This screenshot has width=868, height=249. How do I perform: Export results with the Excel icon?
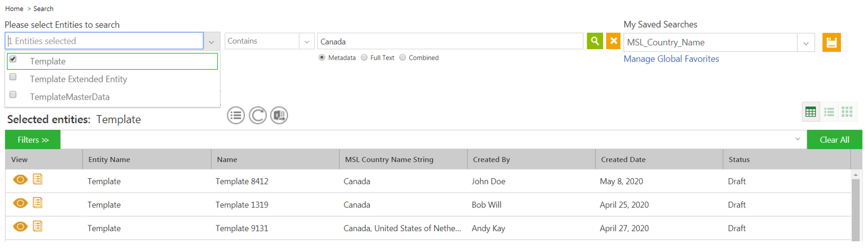tap(279, 116)
